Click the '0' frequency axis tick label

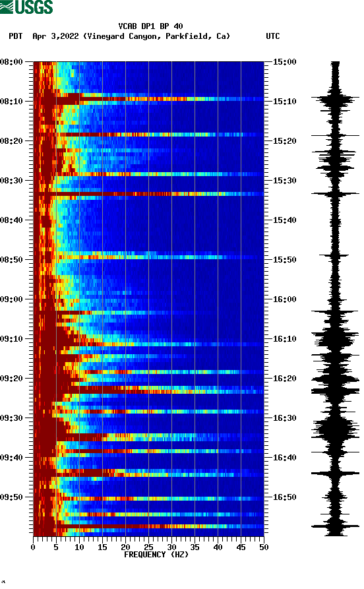(33, 547)
